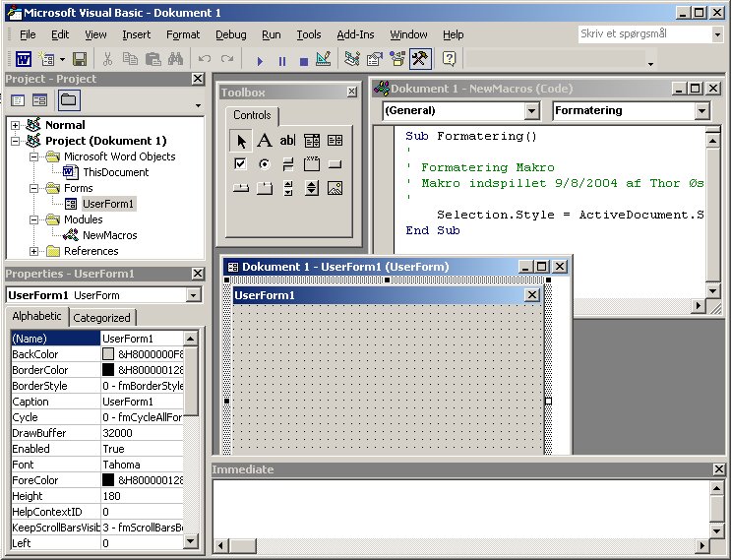Collapse Microsoft Word Objects folder
The image size is (731, 560).
point(34,156)
